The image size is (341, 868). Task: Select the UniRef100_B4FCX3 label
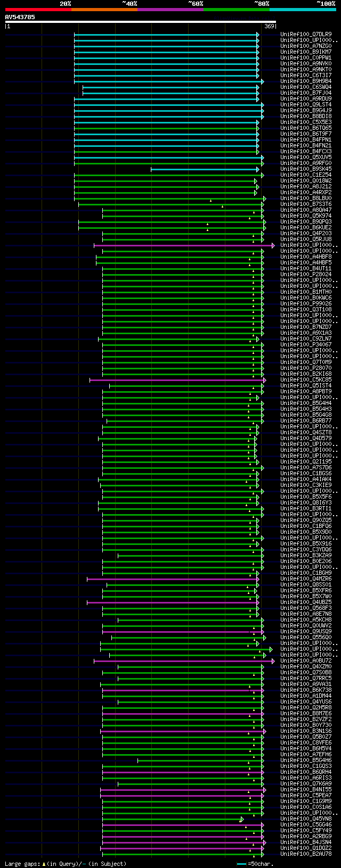point(306,152)
